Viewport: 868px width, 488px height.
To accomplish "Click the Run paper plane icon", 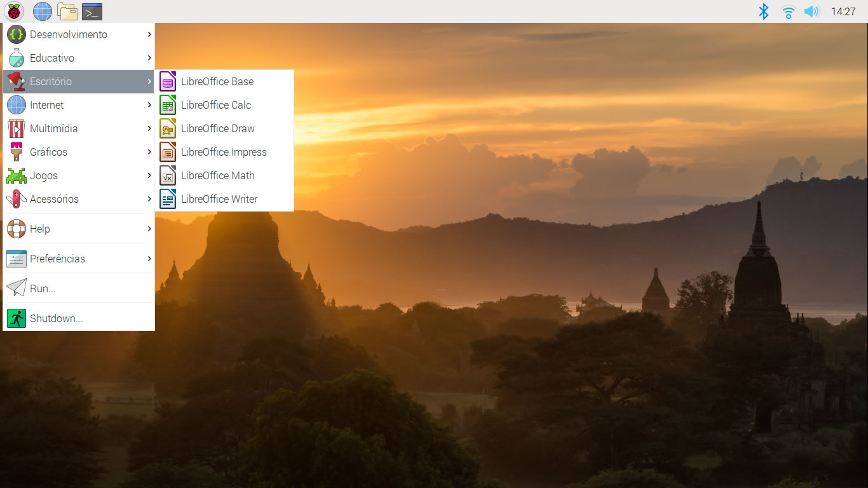I will [x=17, y=288].
